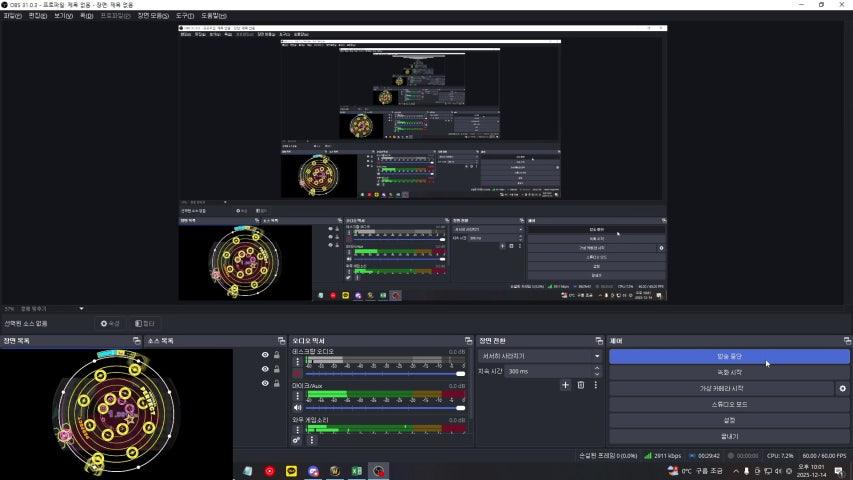
Task: Open KakaoTalk from the taskbar
Action: click(291, 470)
